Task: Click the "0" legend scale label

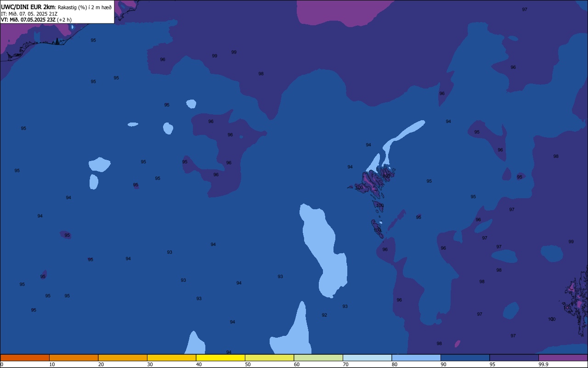Action: pos(2,364)
